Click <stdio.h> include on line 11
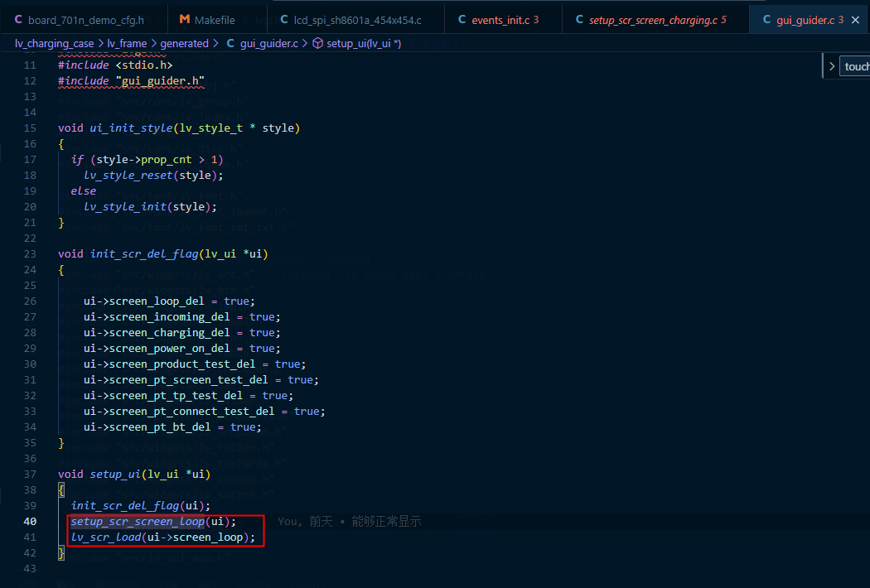870x588 pixels. [144, 65]
